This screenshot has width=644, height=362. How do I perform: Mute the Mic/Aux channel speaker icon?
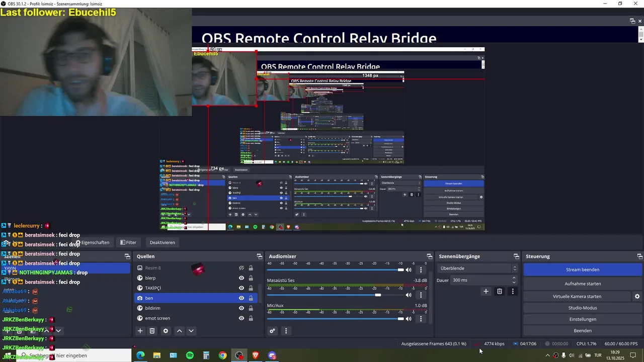tap(409, 319)
